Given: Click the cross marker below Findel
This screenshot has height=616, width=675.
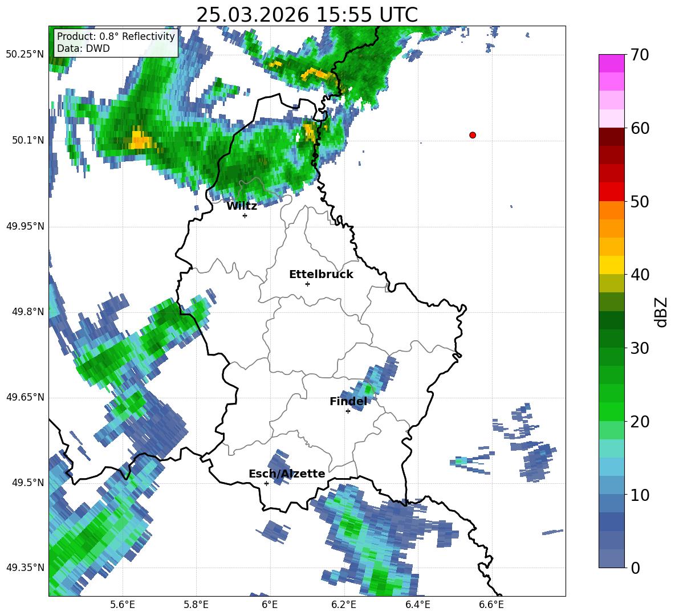Looking at the screenshot, I should 348,411.
